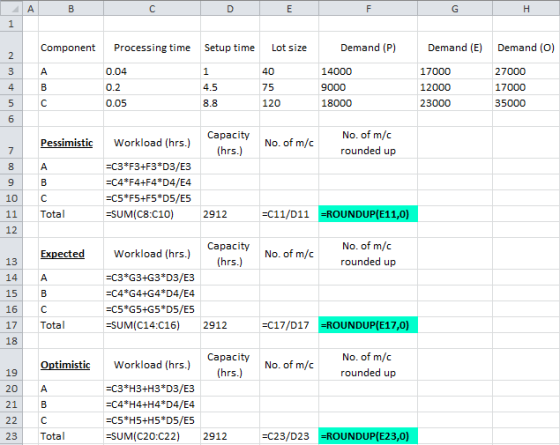This screenshot has height=445, width=560.
Task: Click the Optimistic heading cell
Action: [71, 365]
